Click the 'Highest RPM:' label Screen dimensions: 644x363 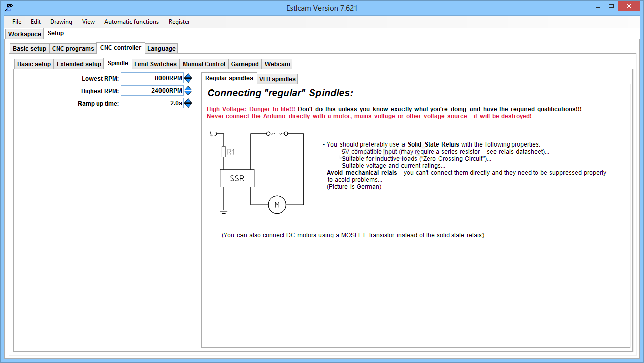click(x=100, y=91)
